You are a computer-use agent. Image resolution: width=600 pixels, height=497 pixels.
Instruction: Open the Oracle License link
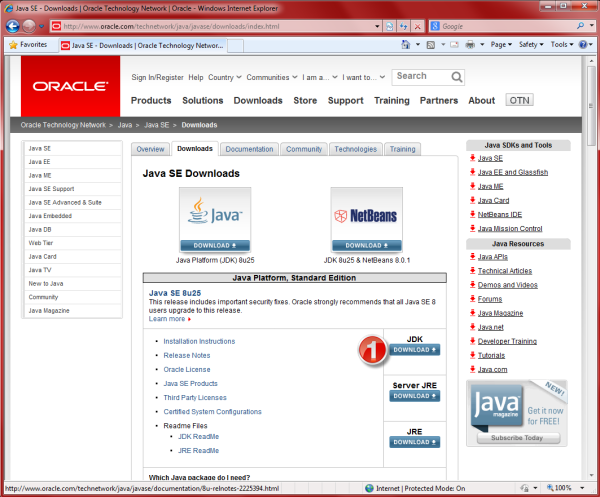187,370
